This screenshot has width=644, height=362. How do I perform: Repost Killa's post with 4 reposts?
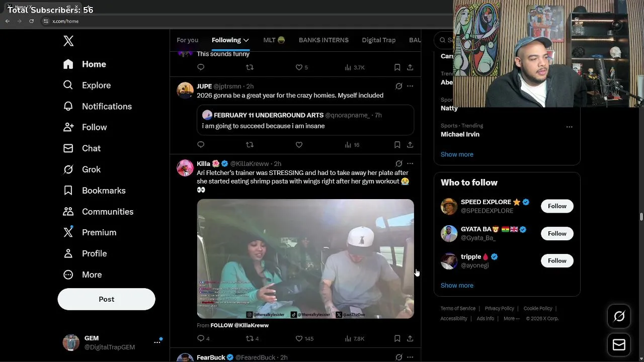[252, 339]
